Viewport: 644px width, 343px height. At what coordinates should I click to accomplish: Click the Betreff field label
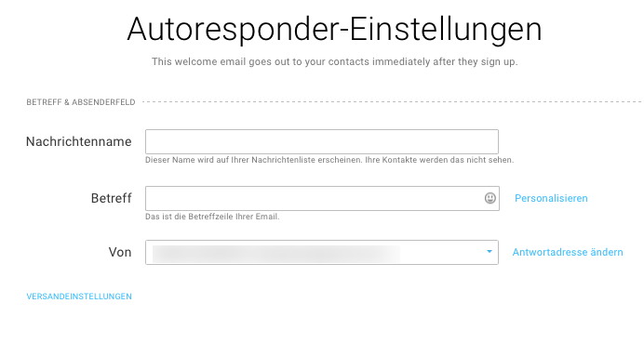click(x=112, y=198)
